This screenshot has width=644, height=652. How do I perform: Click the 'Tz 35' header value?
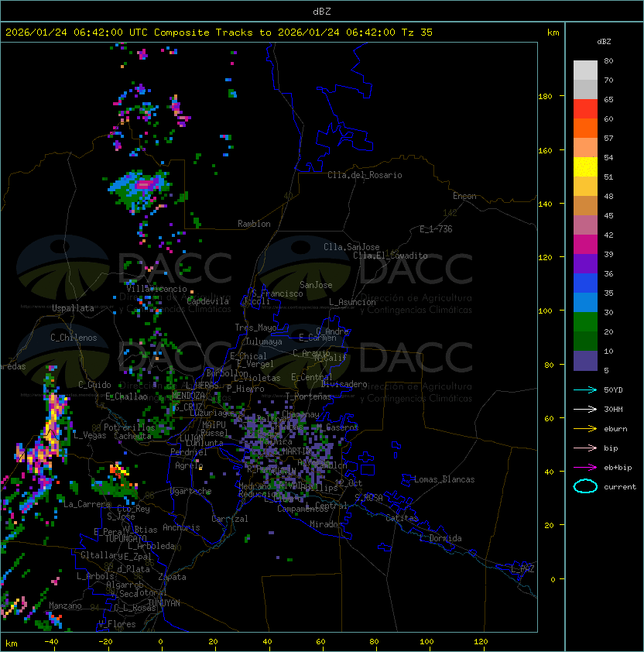tap(417, 33)
